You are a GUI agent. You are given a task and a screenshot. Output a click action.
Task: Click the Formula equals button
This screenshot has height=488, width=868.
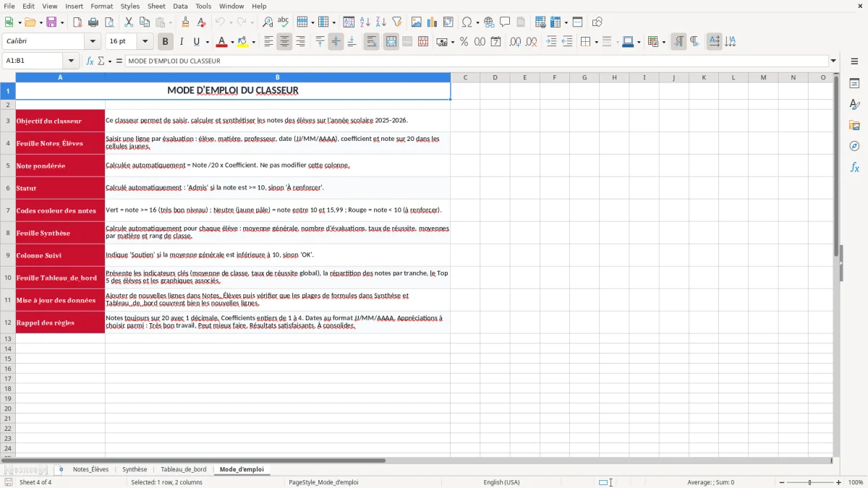pos(119,61)
